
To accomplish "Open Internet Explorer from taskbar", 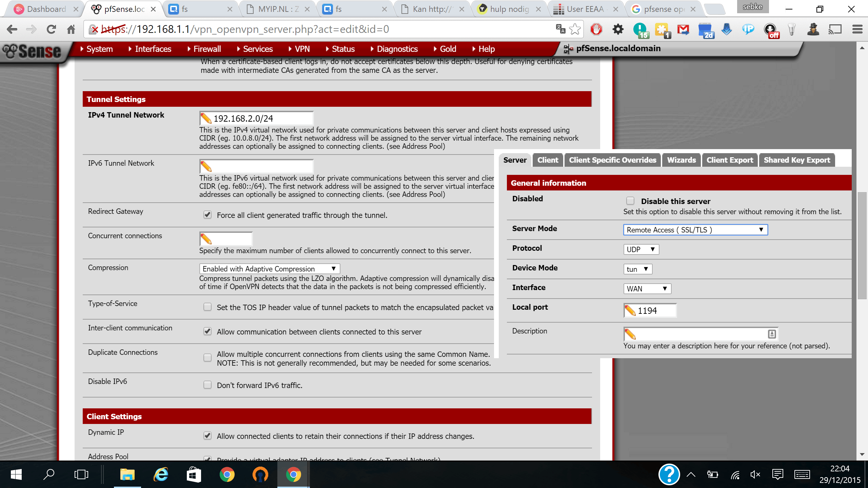I will pyautogui.click(x=161, y=474).
